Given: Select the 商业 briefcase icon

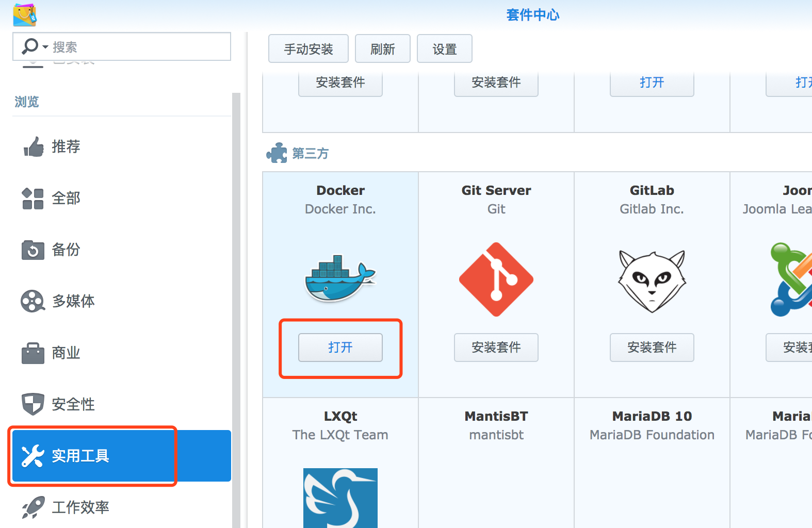Looking at the screenshot, I should 33,353.
